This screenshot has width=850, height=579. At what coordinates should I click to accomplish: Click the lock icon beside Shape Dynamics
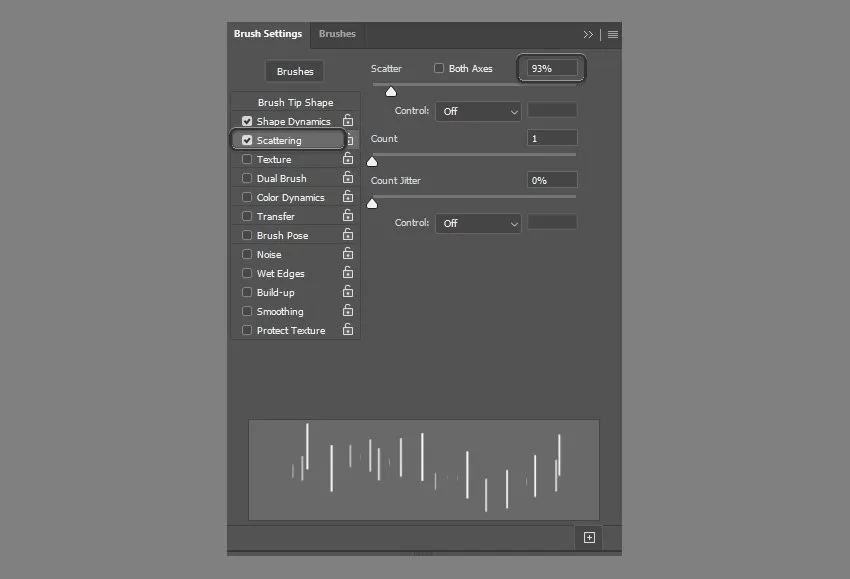click(348, 121)
